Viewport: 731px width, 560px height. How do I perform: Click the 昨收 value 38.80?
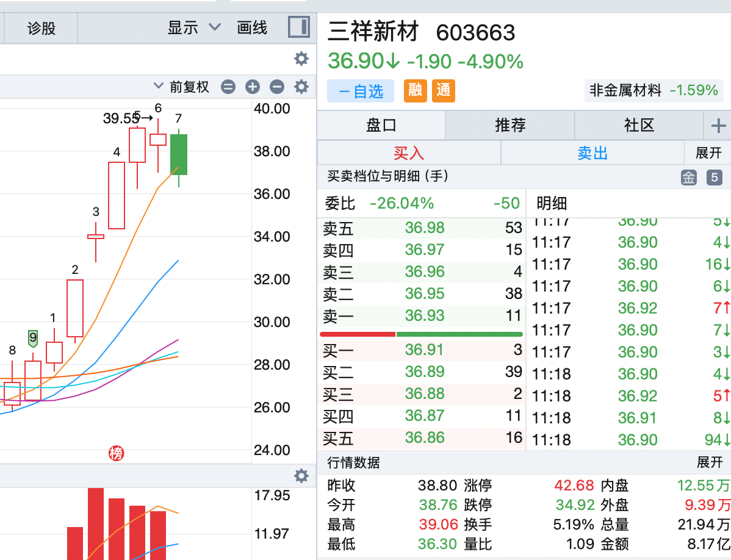coord(438,486)
